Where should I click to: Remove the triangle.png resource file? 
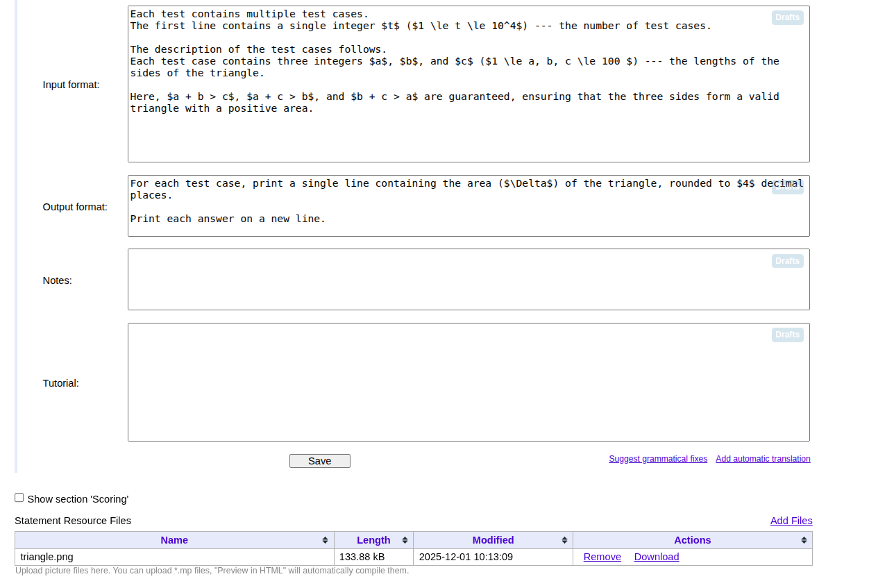602,557
